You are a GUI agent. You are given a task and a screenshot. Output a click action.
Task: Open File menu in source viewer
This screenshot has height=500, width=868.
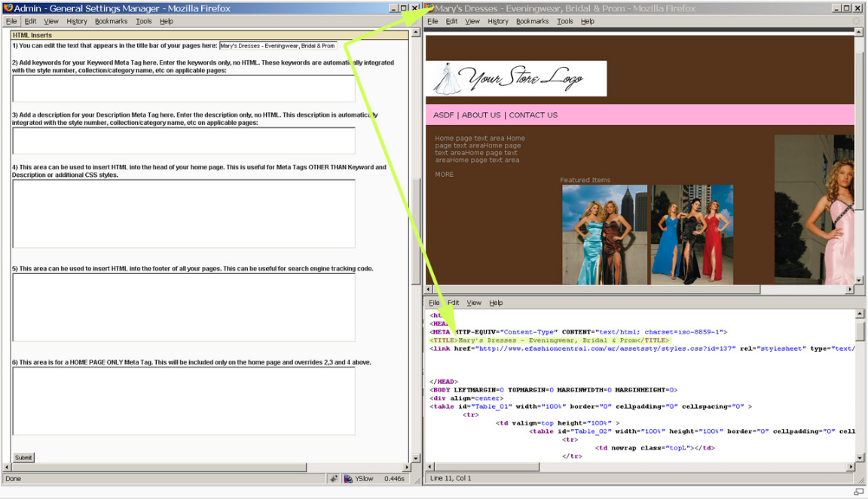[x=435, y=303]
